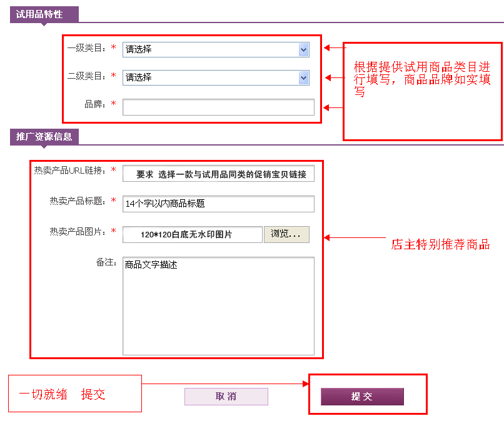The height and width of the screenshot is (421, 504).
Task: Click the 二级类目 field label
Action: 87,76
